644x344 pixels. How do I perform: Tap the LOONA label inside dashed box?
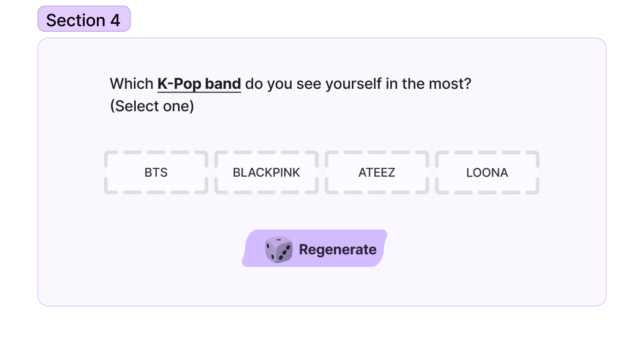(x=487, y=172)
